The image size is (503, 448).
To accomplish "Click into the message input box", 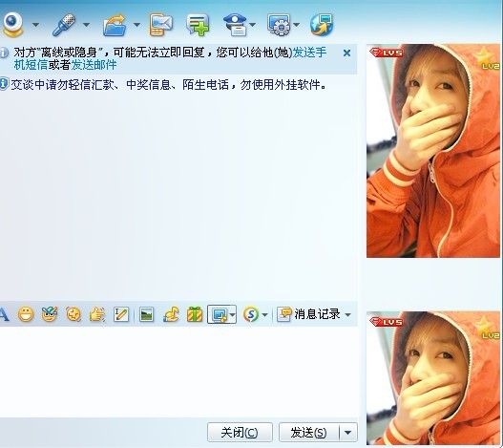I will point(178,372).
